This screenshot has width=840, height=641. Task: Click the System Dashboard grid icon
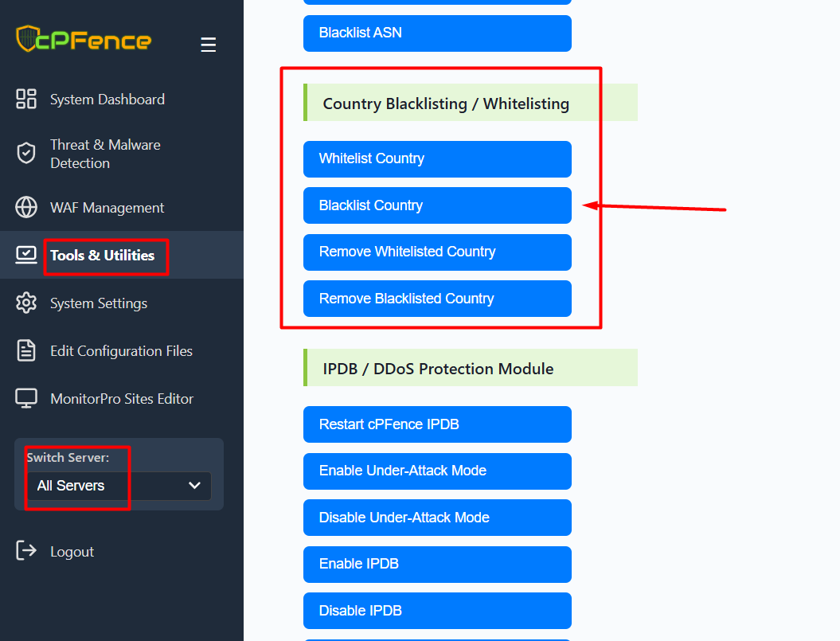tap(26, 99)
